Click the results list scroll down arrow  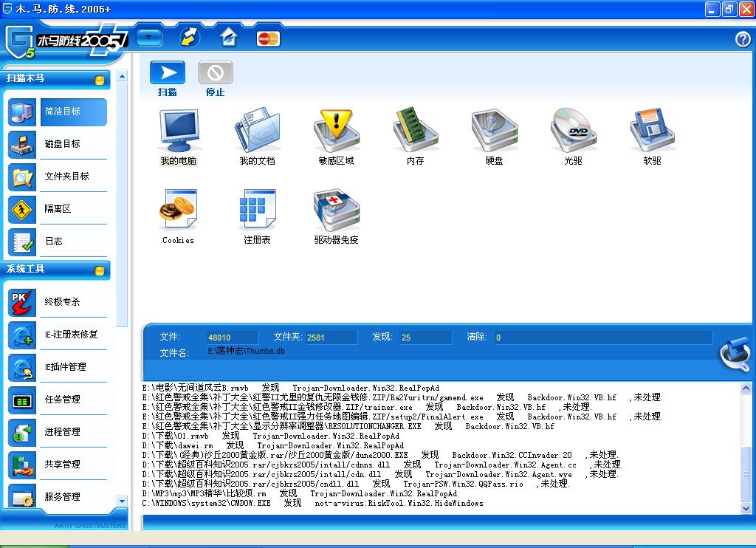[746, 508]
